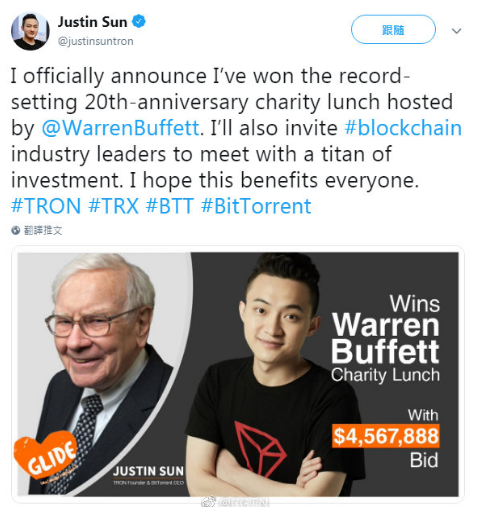Click the Follow (跟随) button
477x507 pixels.
tap(393, 30)
